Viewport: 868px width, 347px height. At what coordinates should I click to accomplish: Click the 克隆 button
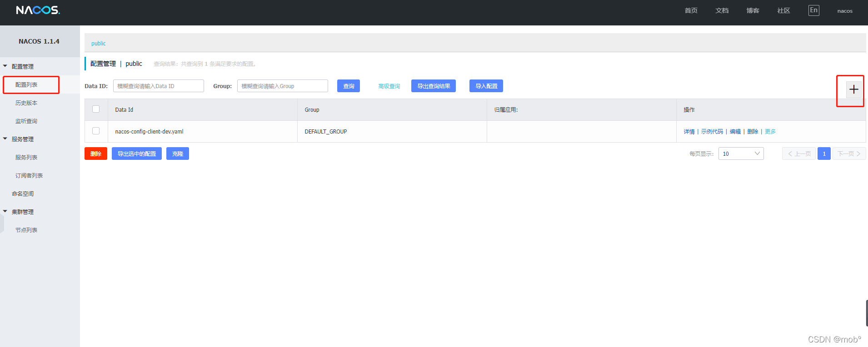click(178, 154)
